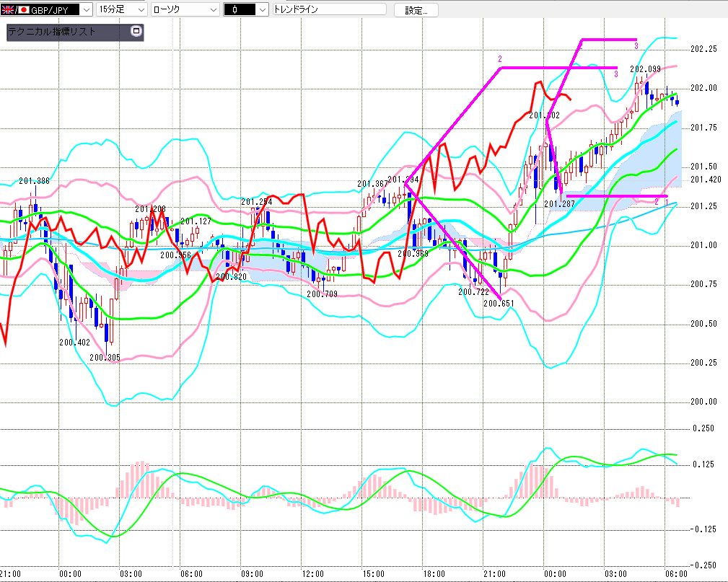Select the topmost magenta marker labeled 3
This screenshot has width=728, height=582.
point(636,46)
